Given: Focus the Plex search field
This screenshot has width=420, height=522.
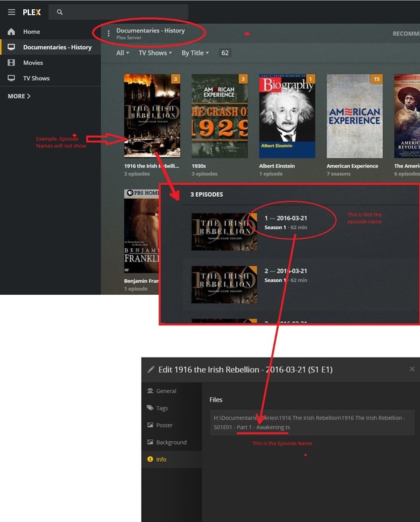Looking at the screenshot, I should coord(119,12).
